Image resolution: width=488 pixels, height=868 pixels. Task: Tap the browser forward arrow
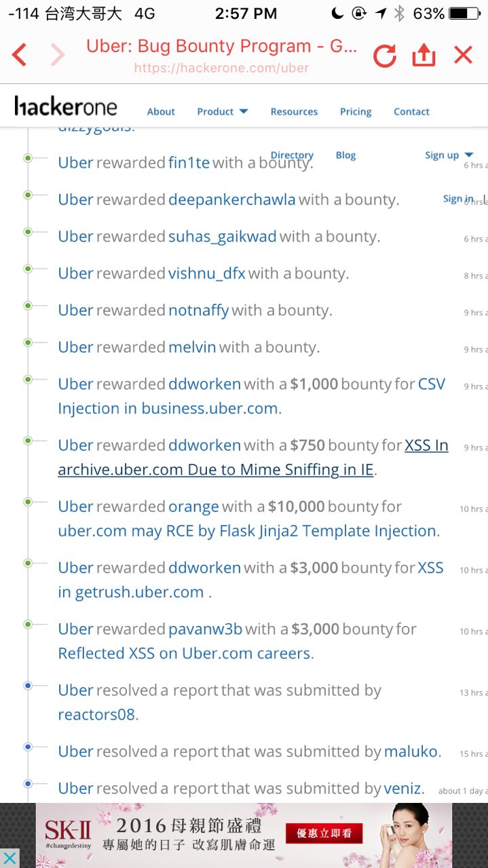click(58, 55)
